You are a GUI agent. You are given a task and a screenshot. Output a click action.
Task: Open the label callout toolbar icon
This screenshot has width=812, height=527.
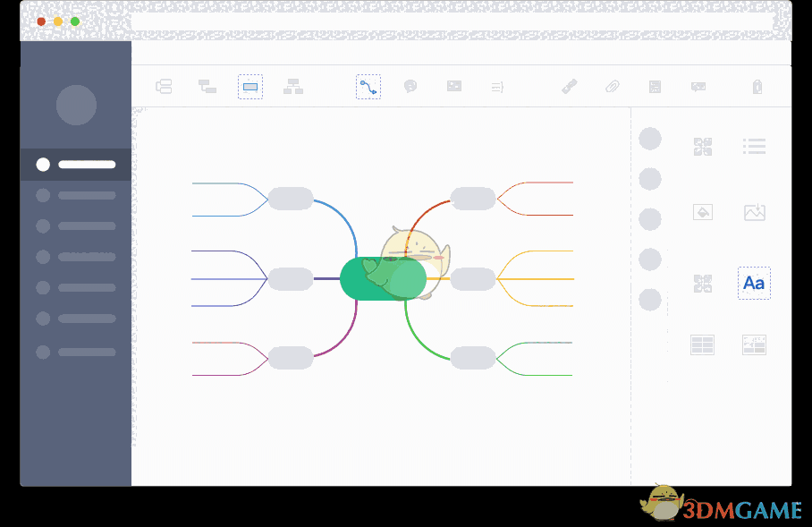[698, 87]
